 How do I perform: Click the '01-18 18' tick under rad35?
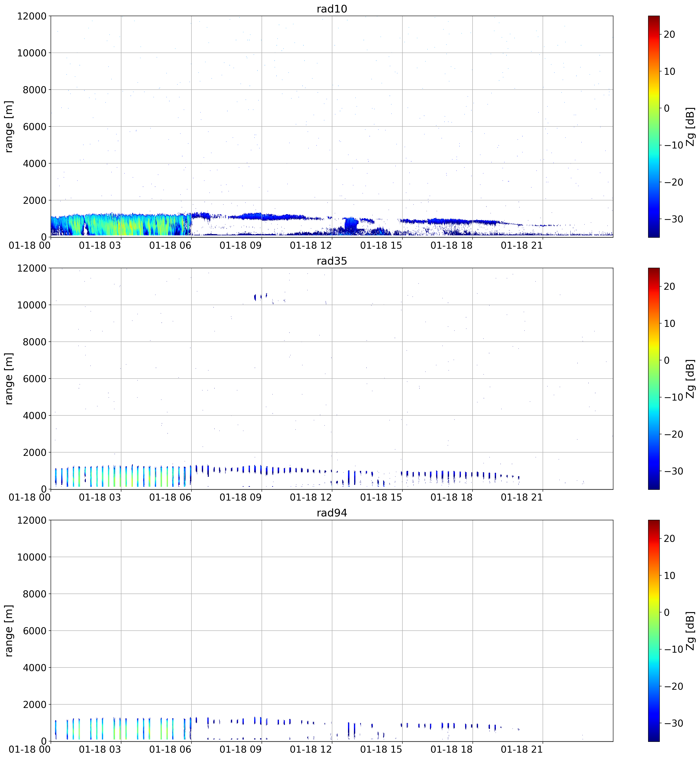[452, 497]
